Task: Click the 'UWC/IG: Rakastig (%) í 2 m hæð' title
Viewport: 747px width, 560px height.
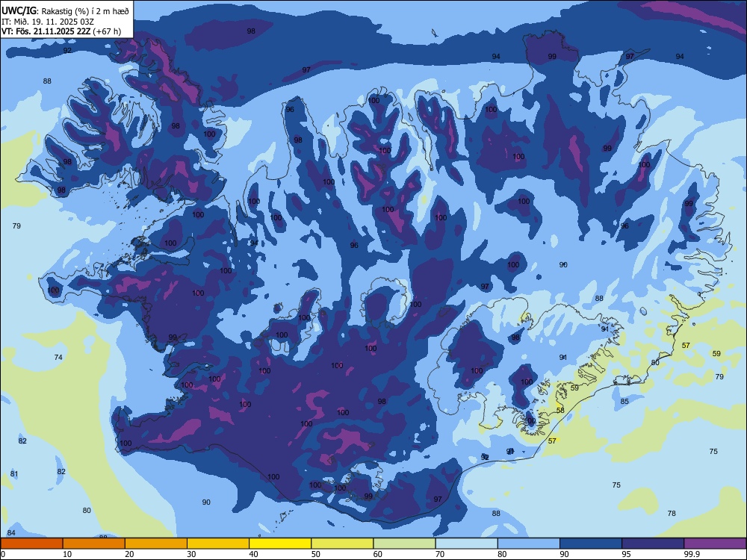Action: pos(65,10)
